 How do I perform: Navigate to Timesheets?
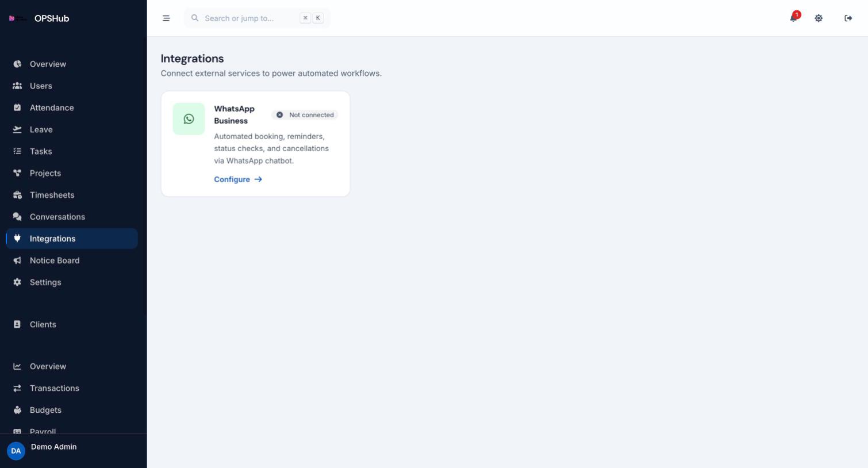coord(72,195)
